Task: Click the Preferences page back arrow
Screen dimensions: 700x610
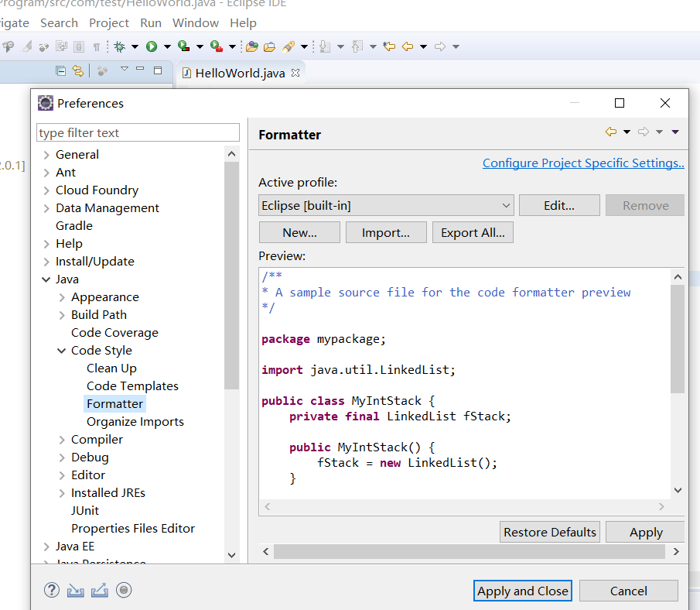Action: pos(611,132)
